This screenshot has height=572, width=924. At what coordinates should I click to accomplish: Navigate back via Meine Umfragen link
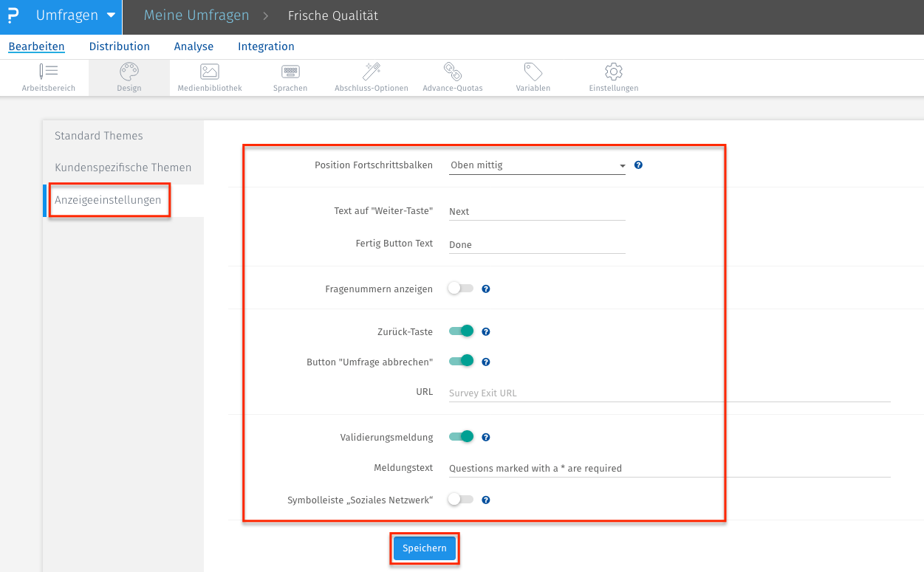tap(196, 15)
